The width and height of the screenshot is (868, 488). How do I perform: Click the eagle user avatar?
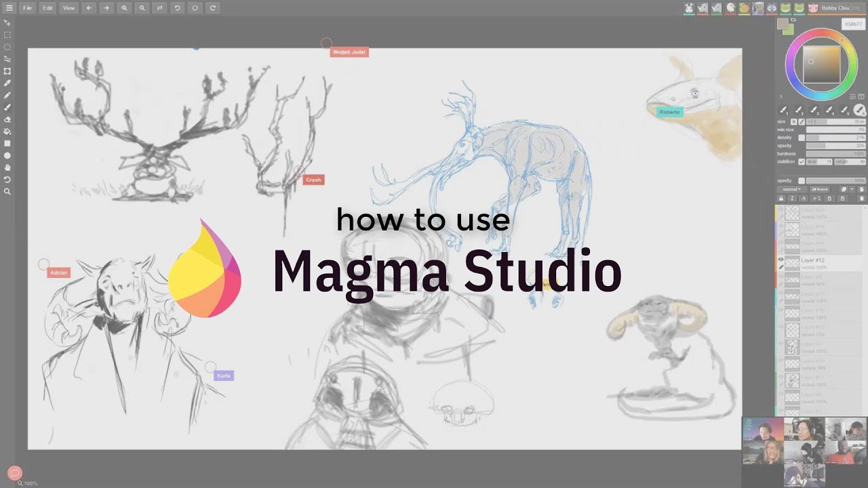click(x=730, y=8)
